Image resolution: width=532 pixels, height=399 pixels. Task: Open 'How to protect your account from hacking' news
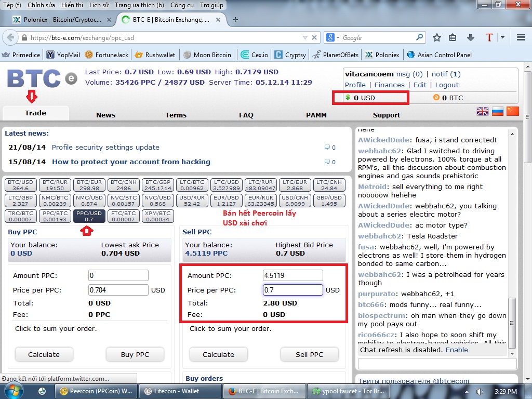coord(131,162)
